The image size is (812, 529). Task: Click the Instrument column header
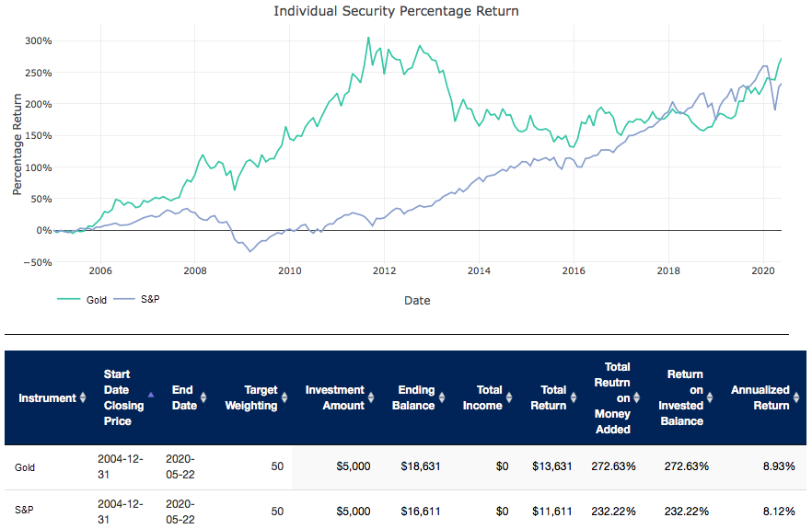pos(47,398)
